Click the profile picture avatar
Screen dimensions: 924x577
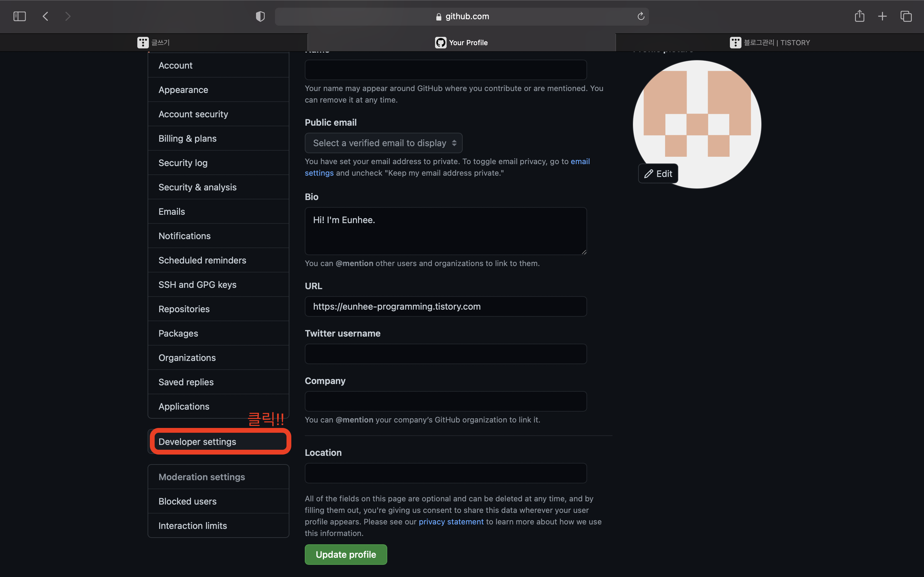pyautogui.click(x=697, y=114)
